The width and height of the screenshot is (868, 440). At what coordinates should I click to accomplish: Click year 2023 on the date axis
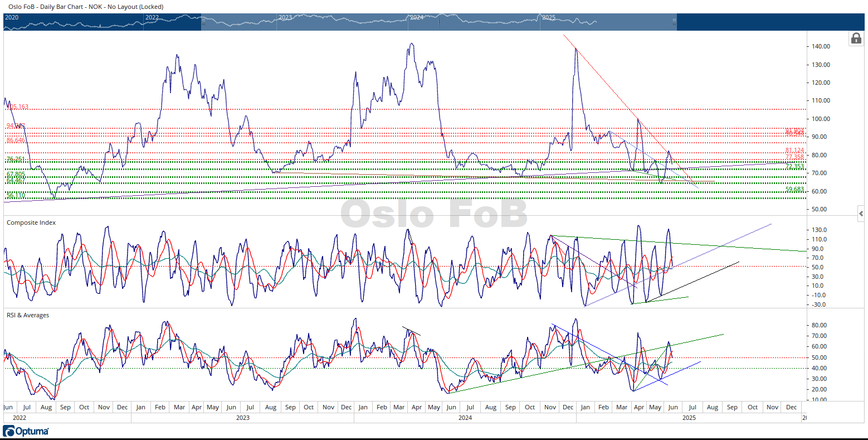[x=243, y=418]
